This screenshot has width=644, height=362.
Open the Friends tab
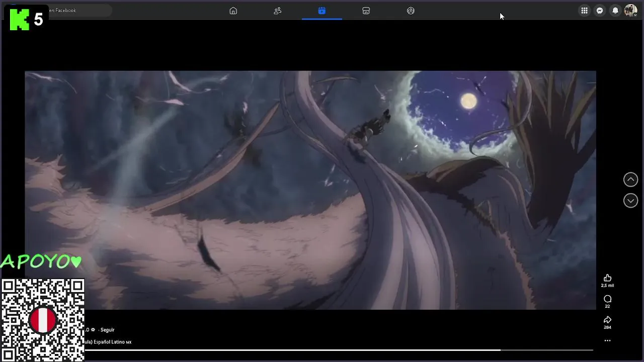tap(277, 11)
